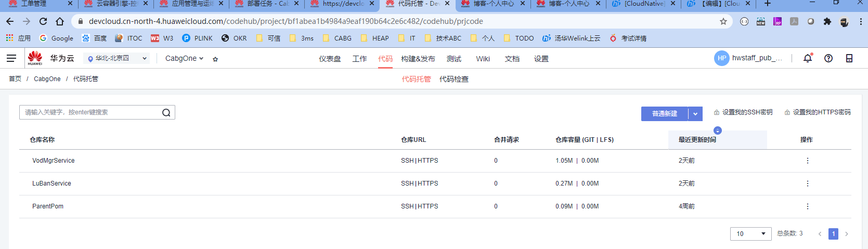The width and height of the screenshot is (868, 249).
Task: Open the VodMgrService repository
Action: (x=54, y=161)
